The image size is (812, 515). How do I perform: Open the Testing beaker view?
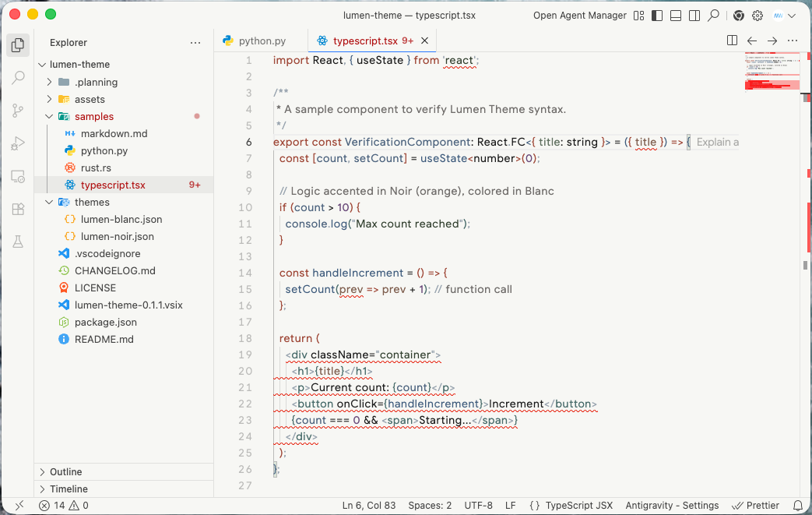pyautogui.click(x=18, y=242)
